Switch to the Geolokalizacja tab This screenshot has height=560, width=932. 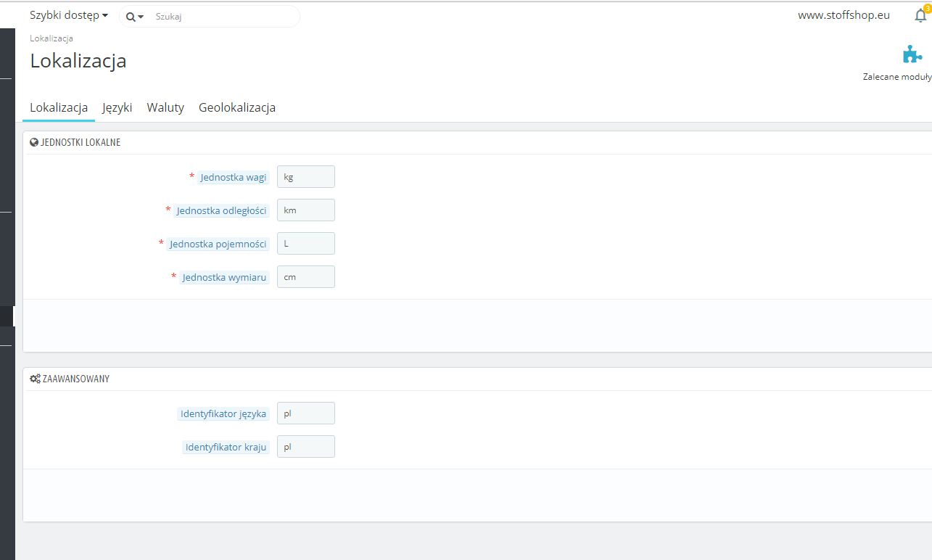point(237,107)
